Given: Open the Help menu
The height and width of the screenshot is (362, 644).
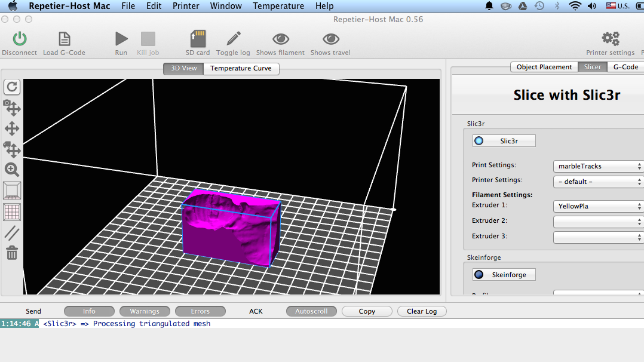Looking at the screenshot, I should pos(324,6).
